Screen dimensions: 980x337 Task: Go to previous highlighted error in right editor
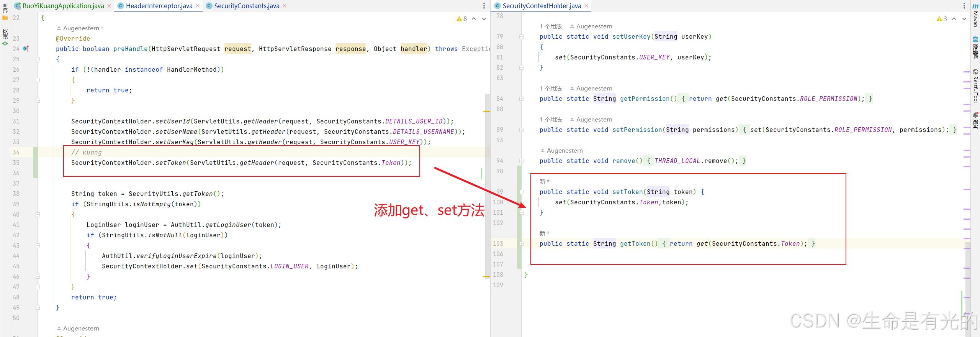click(x=954, y=19)
